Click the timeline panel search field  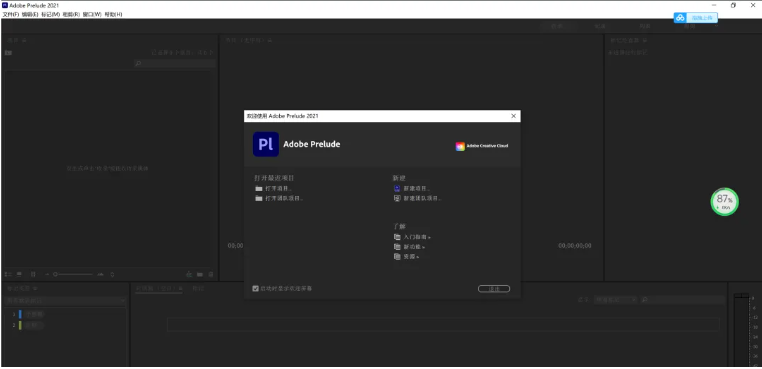pos(683,300)
